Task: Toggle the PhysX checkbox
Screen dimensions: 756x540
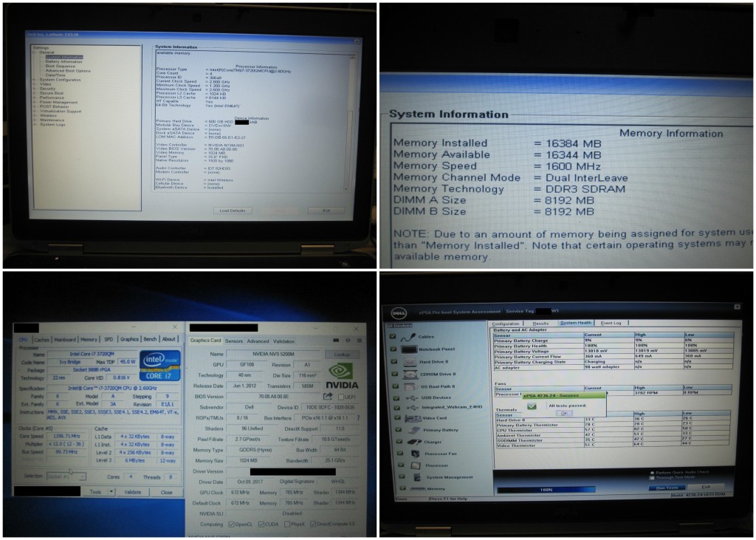Action: coord(287,524)
